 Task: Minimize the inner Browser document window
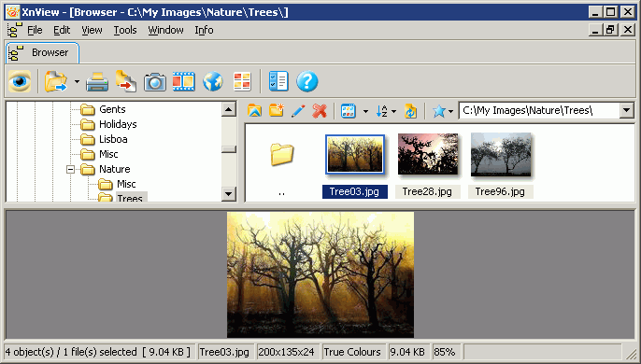[596, 30]
